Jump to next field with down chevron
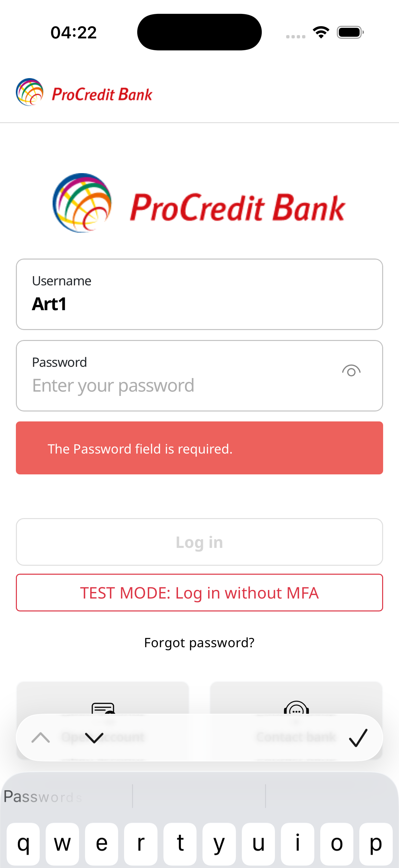399x868 pixels. (x=94, y=738)
